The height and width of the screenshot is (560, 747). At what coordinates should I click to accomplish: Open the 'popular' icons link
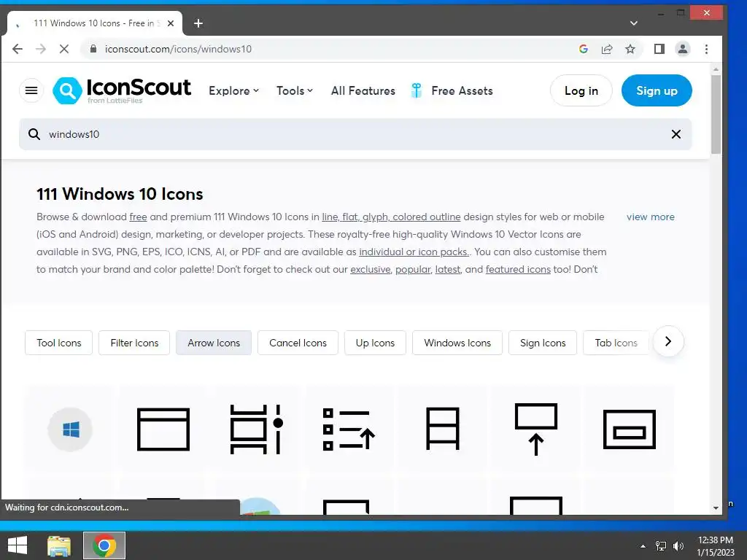point(413,270)
